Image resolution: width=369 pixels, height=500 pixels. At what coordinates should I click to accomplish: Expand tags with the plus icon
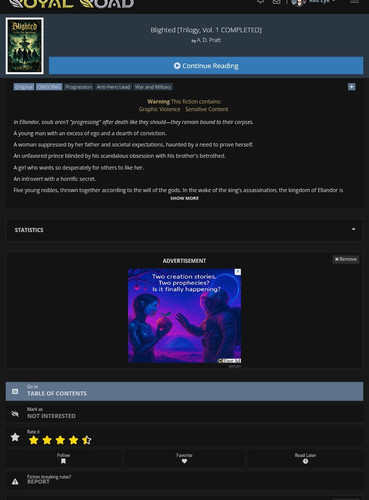(352, 87)
